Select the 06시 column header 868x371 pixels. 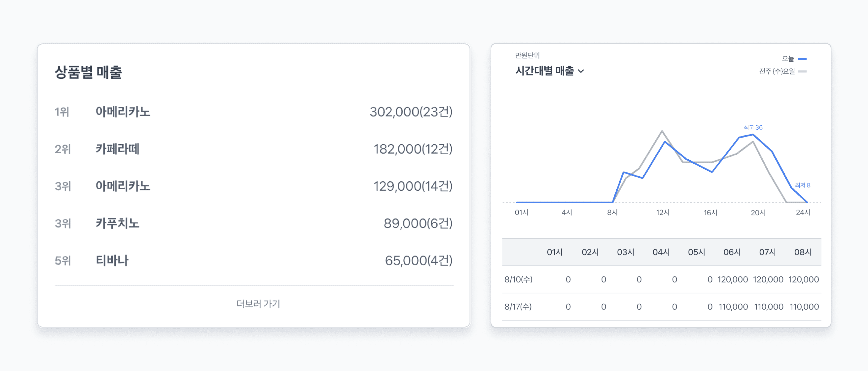[732, 252]
